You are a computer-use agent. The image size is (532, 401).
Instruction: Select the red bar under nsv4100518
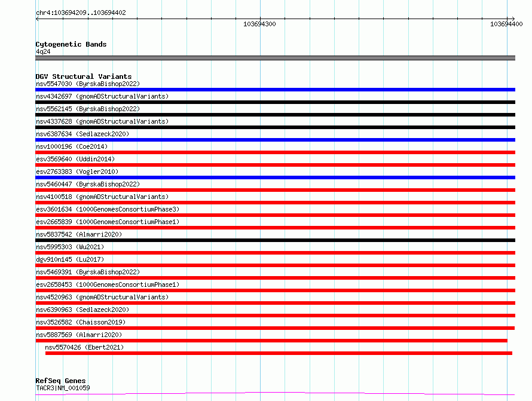pos(275,203)
